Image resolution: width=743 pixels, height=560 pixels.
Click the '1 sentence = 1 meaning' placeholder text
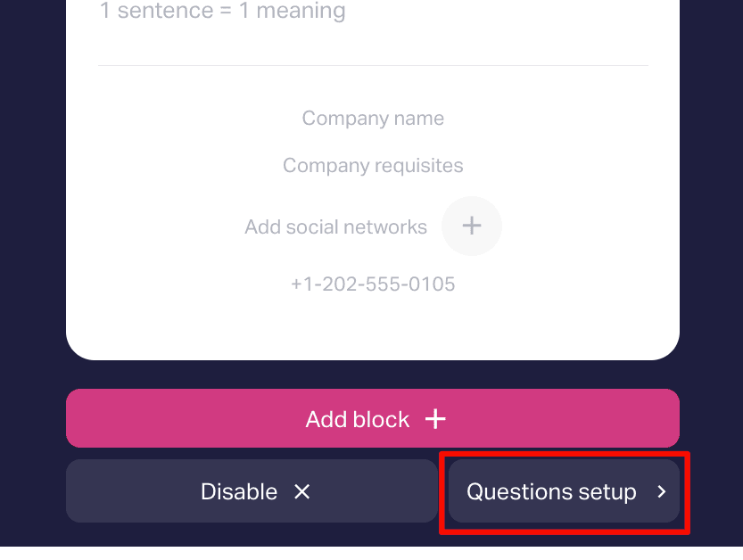pos(222,11)
